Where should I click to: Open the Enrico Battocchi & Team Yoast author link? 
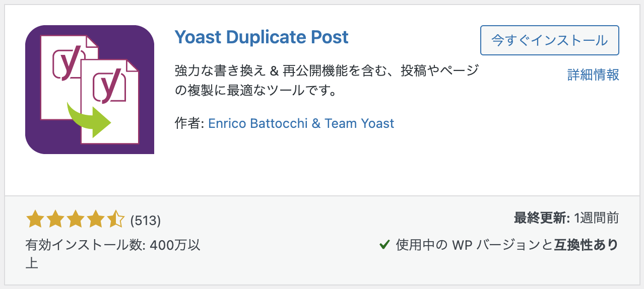point(301,123)
